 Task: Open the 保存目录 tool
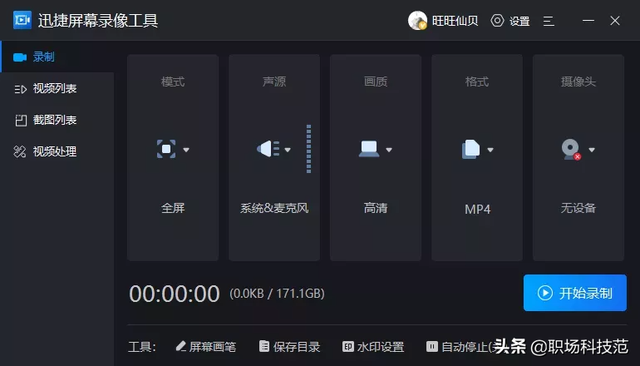(x=289, y=347)
